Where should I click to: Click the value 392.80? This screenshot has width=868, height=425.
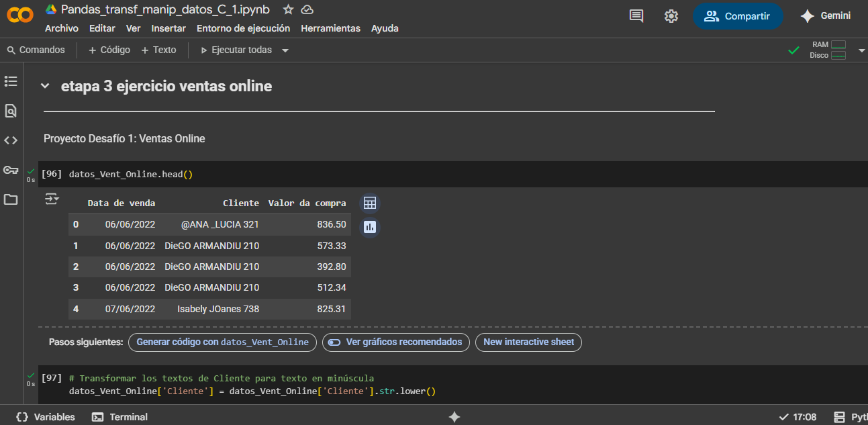click(332, 267)
